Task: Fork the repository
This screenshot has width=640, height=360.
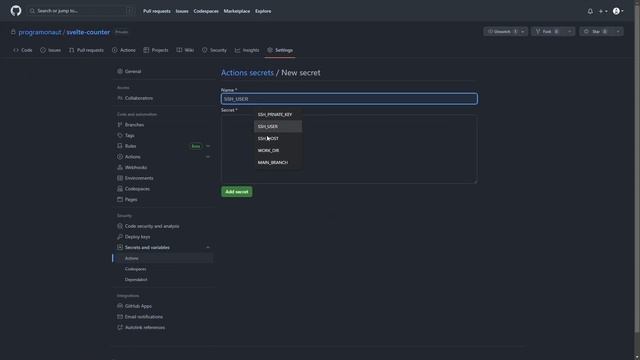Action: (547, 31)
